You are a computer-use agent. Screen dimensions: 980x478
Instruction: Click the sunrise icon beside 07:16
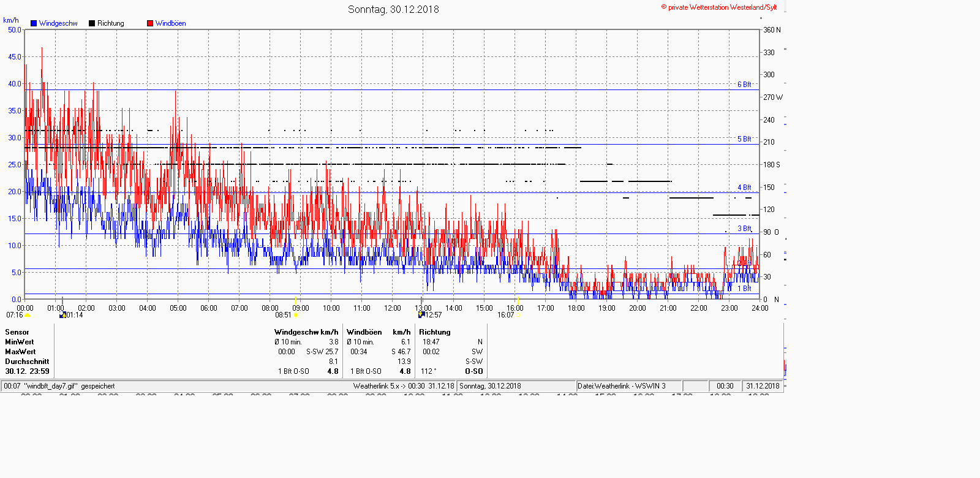[x=28, y=315]
